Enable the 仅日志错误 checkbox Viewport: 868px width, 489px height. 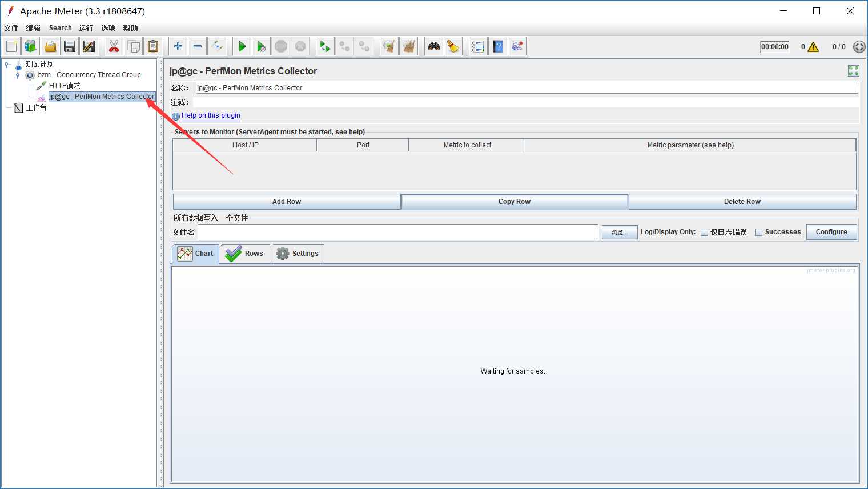[x=705, y=232]
